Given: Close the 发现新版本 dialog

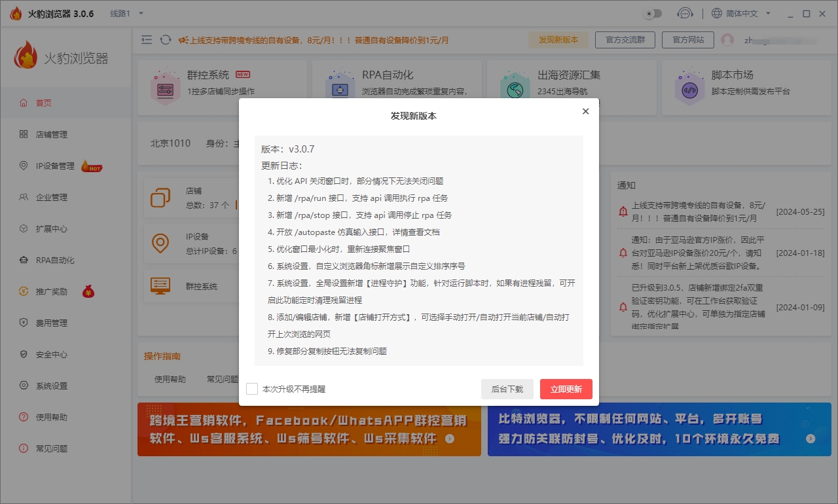Looking at the screenshot, I should coord(585,111).
